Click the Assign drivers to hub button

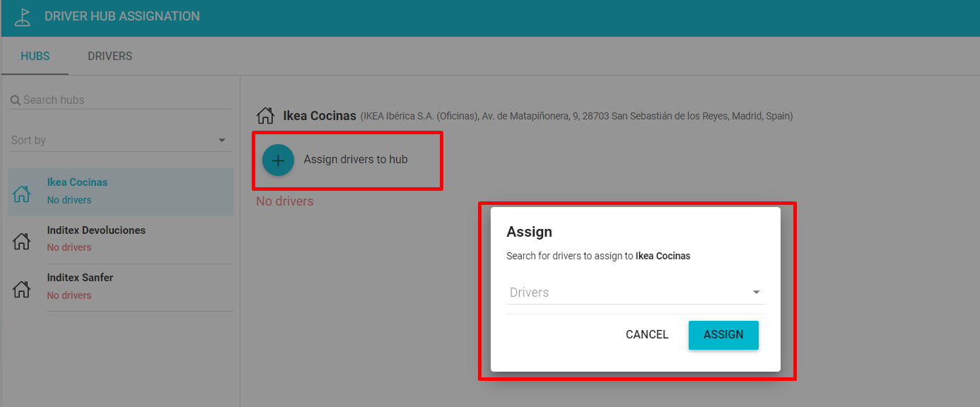[x=346, y=160]
